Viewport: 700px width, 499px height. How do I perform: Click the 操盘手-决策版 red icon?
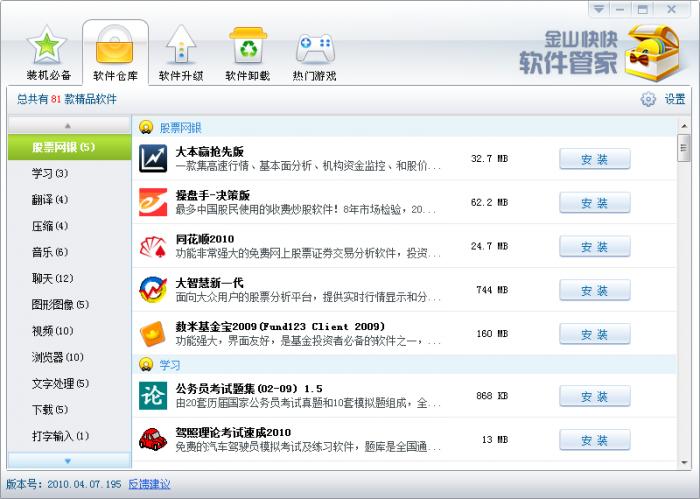point(153,202)
